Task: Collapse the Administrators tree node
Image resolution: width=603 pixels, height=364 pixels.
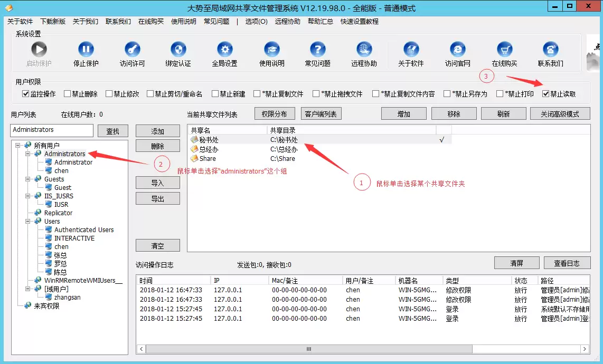Action: 27,154
